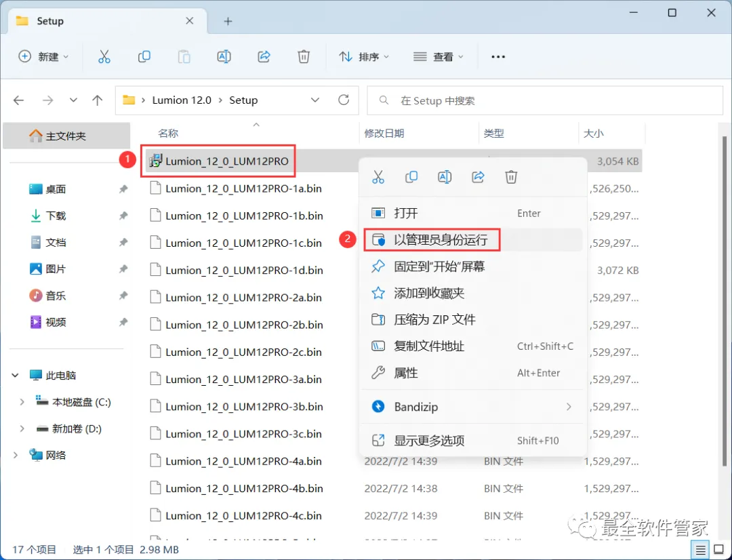Unpin 图片 using its pin icon
Image resolution: width=732 pixels, height=560 pixels.
(x=123, y=269)
